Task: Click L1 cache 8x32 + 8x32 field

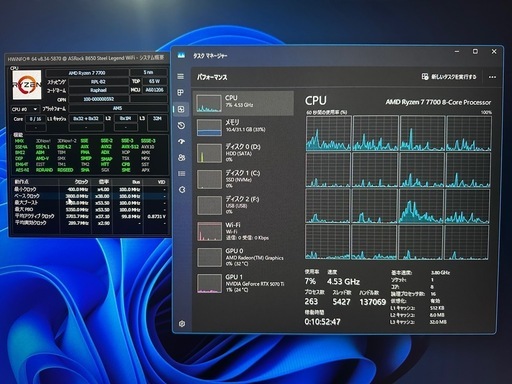Action: (86, 118)
